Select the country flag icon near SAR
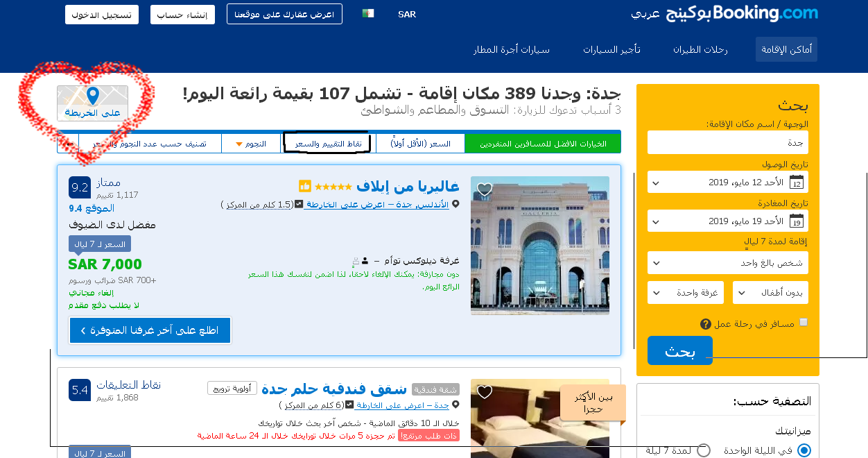The height and width of the screenshot is (458, 868). (x=367, y=13)
